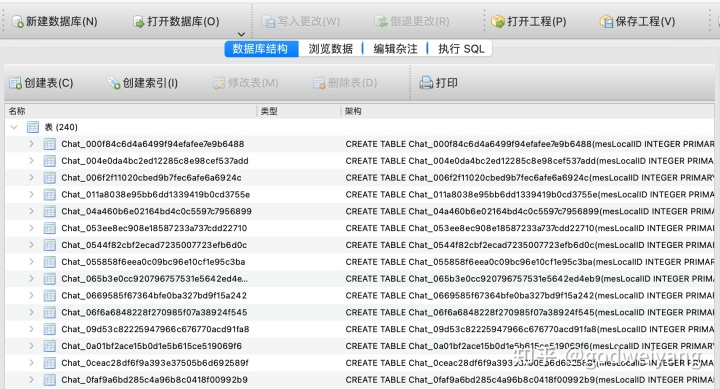Expand Chat_0544f82cbf2ecad7235007723efb6d0c row
720x389 pixels.
coord(31,245)
